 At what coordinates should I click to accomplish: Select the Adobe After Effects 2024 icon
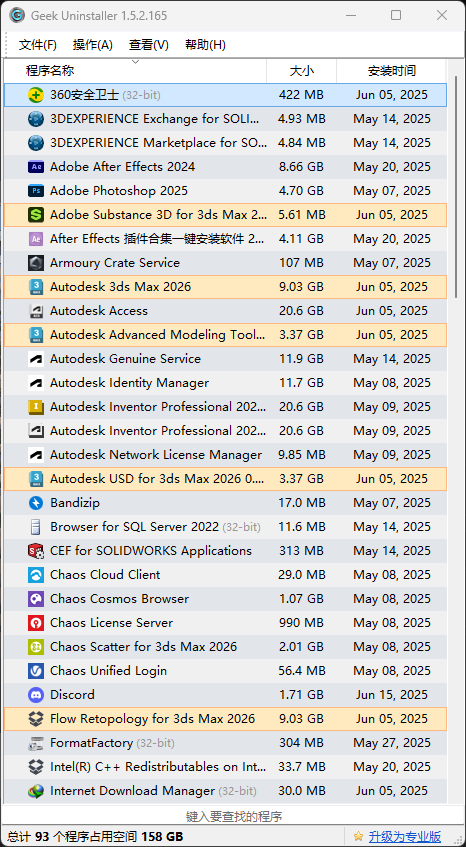point(36,167)
